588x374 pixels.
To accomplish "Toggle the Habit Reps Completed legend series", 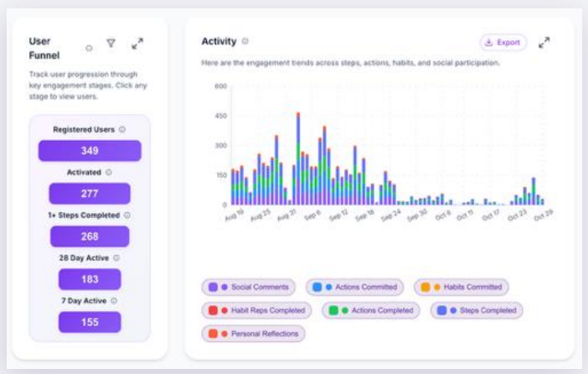I will [x=256, y=310].
